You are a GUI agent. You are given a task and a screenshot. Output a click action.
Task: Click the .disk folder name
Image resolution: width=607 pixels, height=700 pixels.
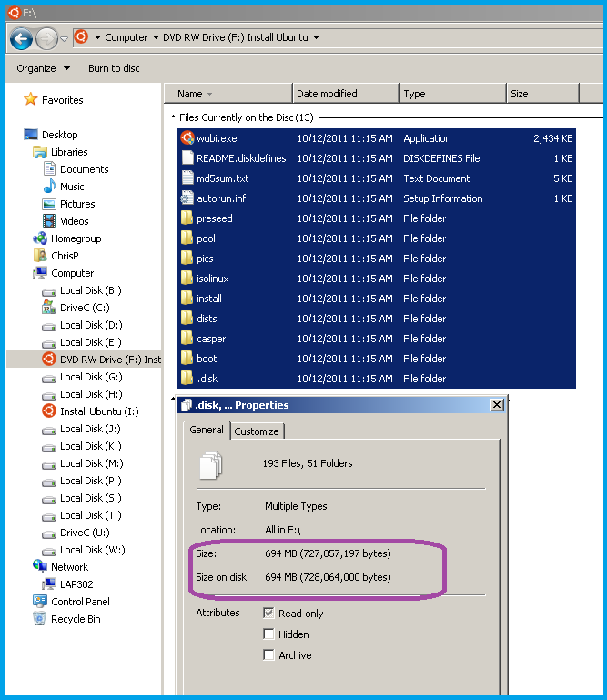point(207,379)
